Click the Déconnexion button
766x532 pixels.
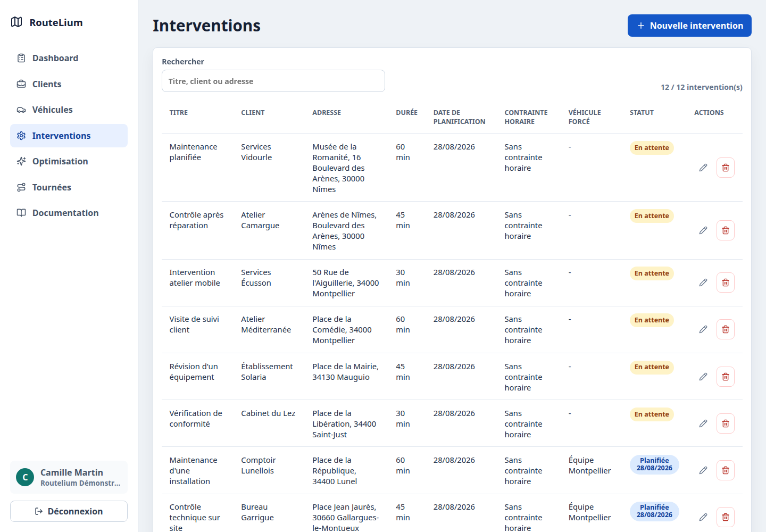69,511
